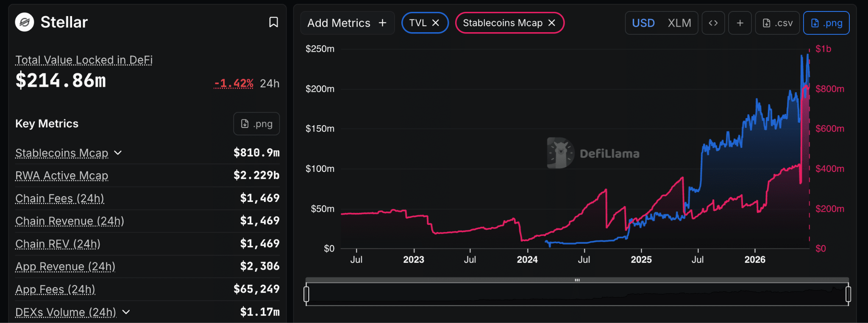Click the $810.9m stablecoins value
Viewport: 868px width, 323px height.
click(x=256, y=153)
